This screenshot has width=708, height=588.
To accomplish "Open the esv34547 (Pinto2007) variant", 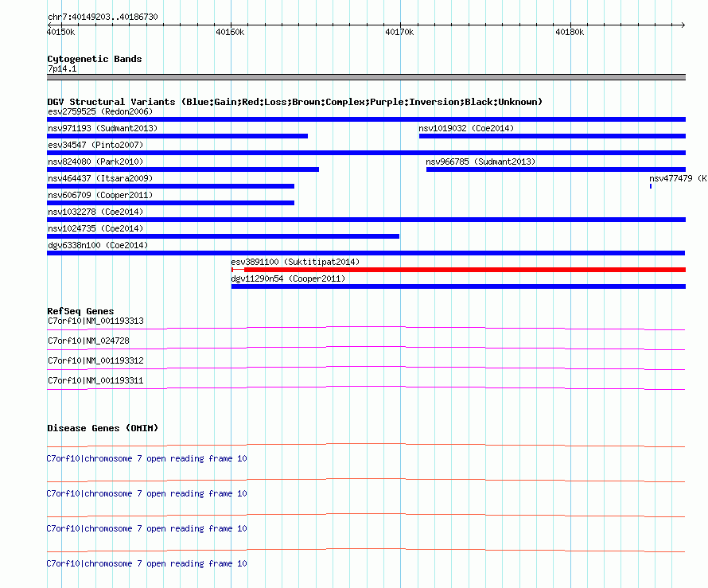I will tap(366, 153).
